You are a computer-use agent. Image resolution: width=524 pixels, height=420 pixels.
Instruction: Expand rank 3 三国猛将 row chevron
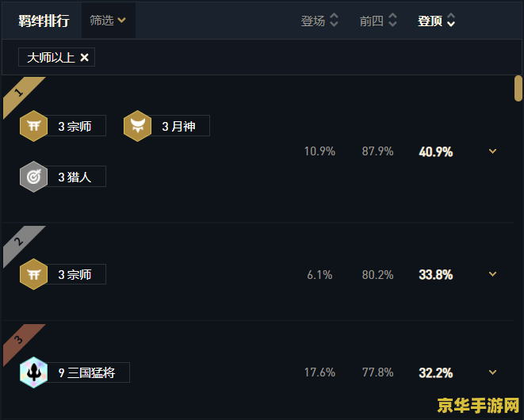click(x=492, y=372)
